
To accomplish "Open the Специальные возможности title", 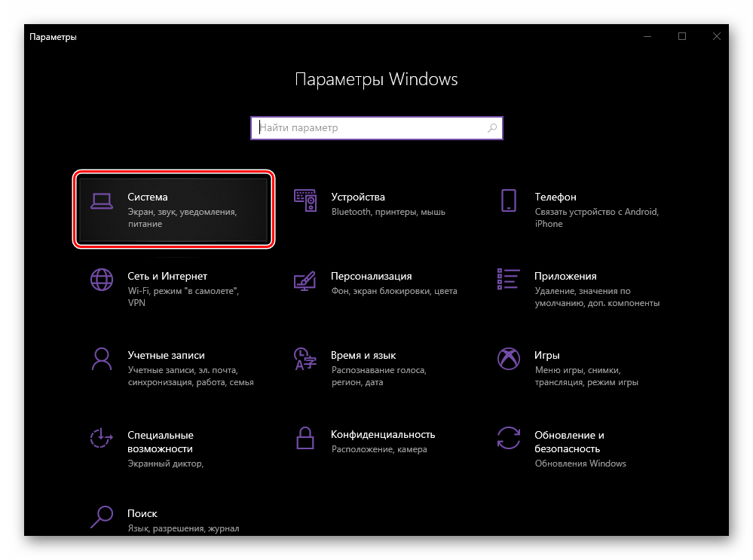I will pos(161,442).
